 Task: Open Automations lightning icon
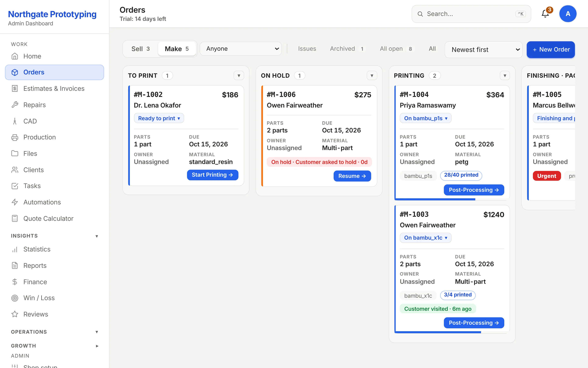(15, 202)
